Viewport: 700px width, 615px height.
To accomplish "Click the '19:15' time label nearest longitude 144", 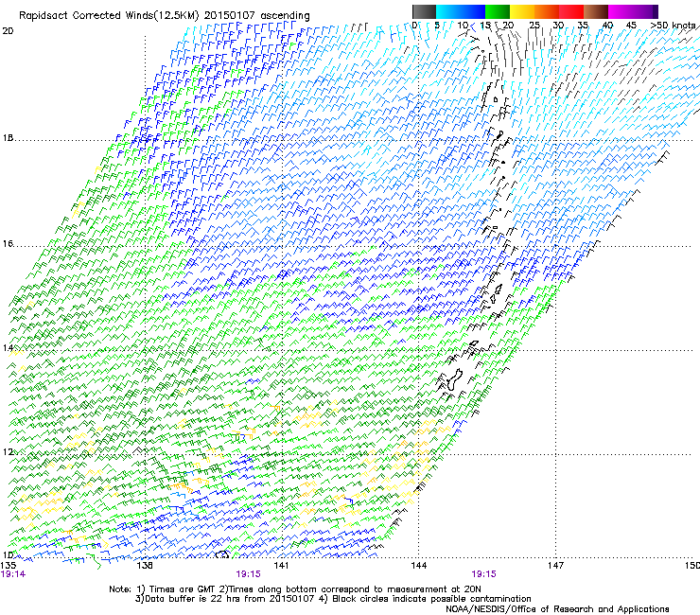I will [483, 574].
